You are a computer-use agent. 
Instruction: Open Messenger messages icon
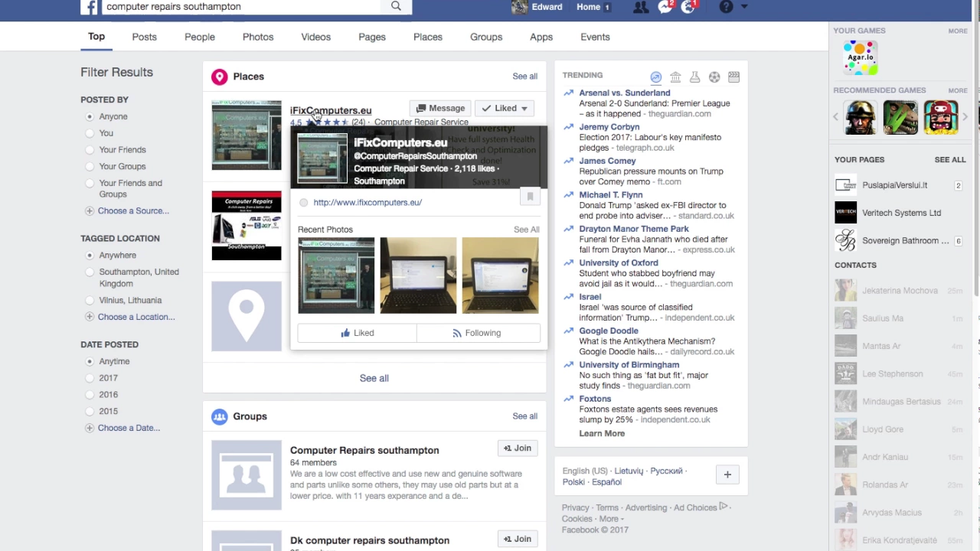665,7
